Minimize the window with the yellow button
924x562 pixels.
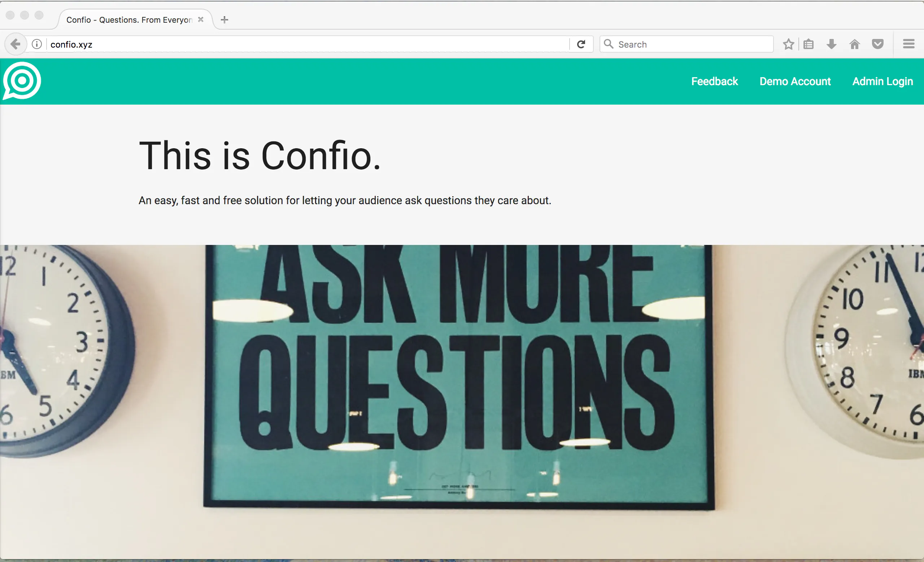(25, 15)
